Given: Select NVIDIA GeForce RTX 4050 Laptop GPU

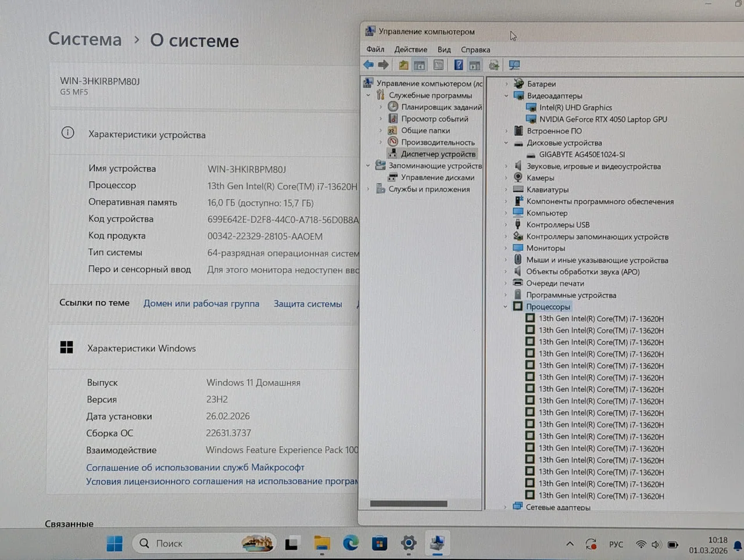Looking at the screenshot, I should 603,119.
